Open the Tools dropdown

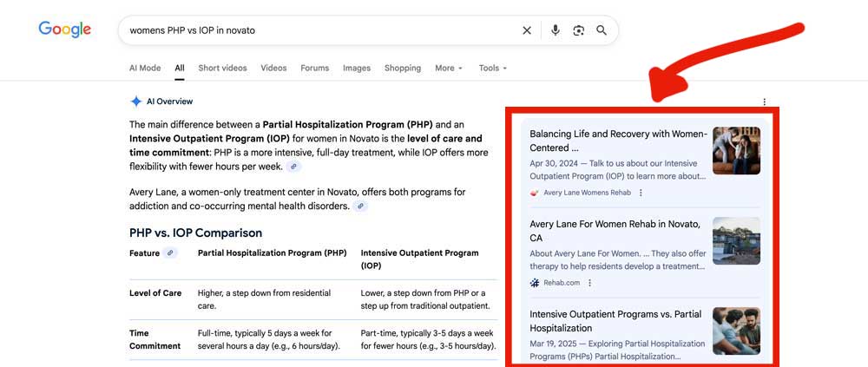492,69
